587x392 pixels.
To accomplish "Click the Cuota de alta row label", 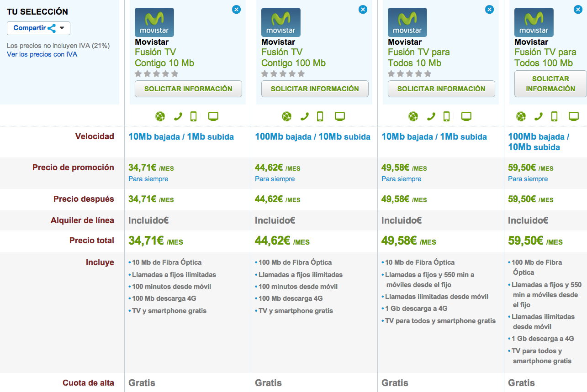I will [x=88, y=383].
